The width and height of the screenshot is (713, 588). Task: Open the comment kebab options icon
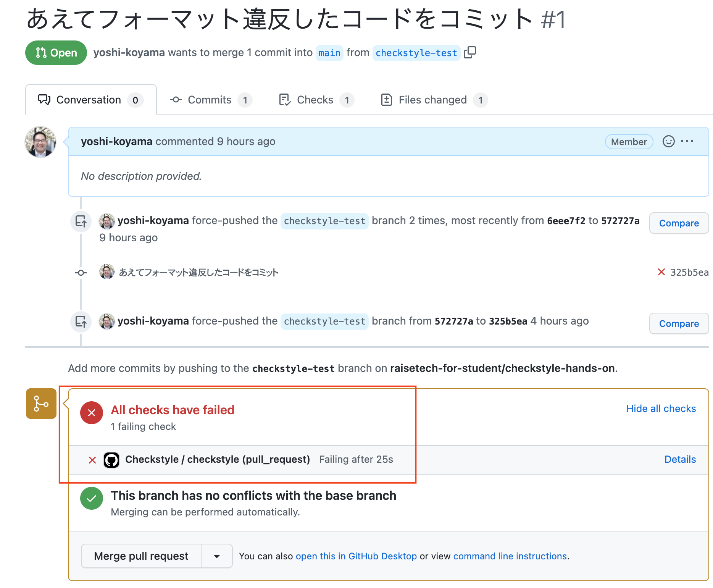pyautogui.click(x=687, y=141)
